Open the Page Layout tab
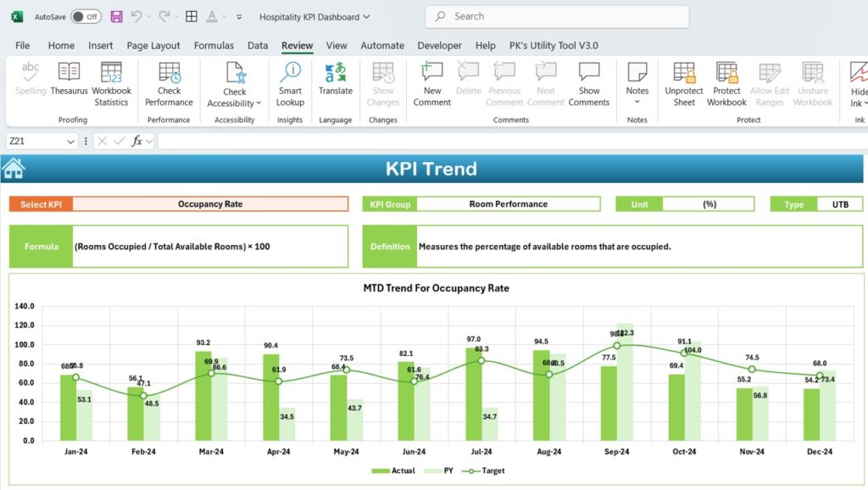Screen dimensions: 868x490 (153, 46)
